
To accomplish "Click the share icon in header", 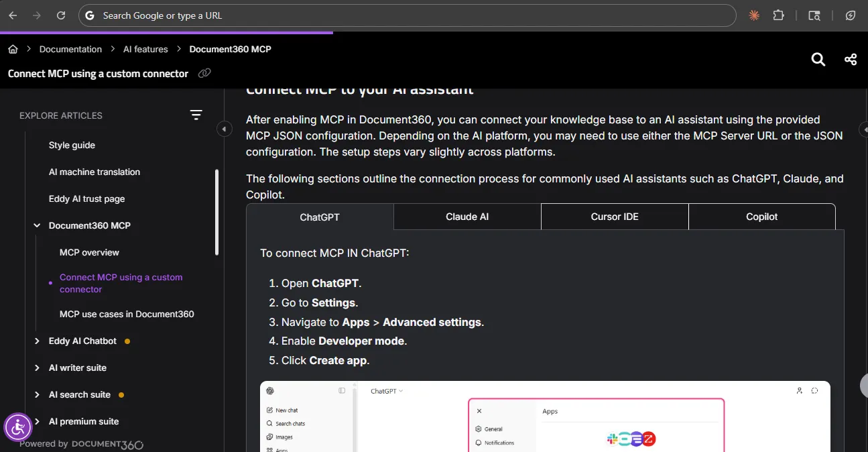I will [x=851, y=60].
